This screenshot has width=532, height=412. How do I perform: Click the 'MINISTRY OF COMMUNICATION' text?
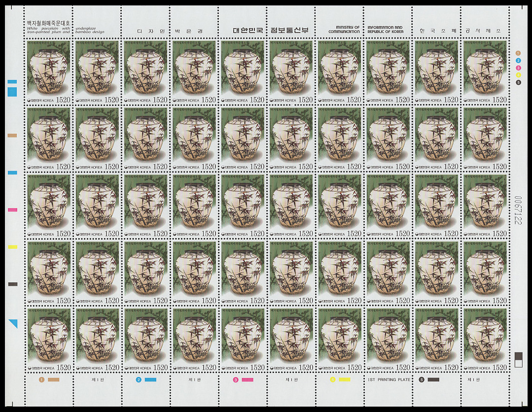point(344,30)
